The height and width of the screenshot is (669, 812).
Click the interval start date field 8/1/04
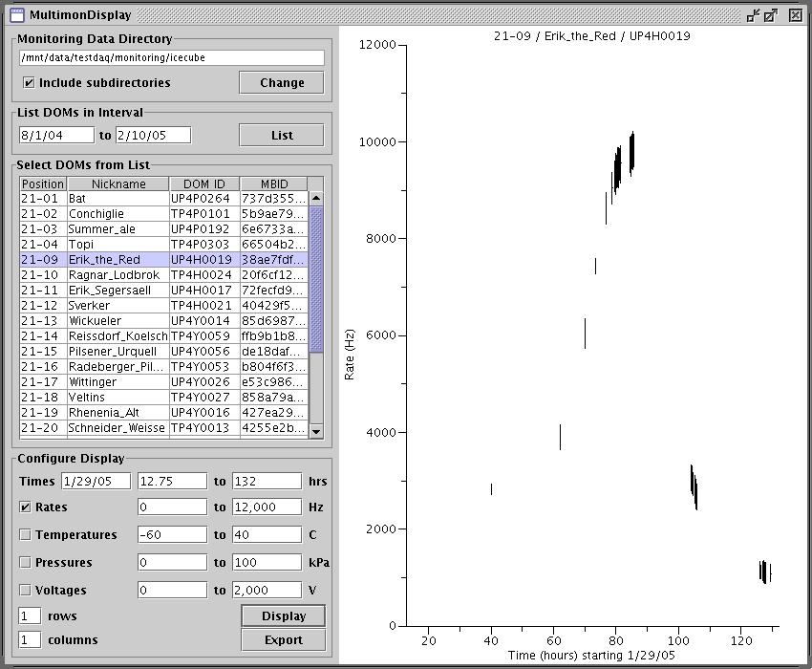pyautogui.click(x=56, y=136)
